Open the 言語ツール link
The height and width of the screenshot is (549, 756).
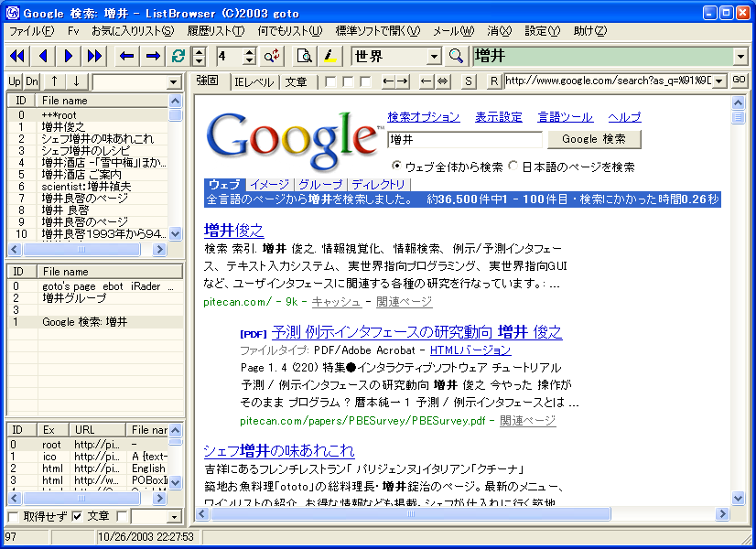tap(565, 117)
